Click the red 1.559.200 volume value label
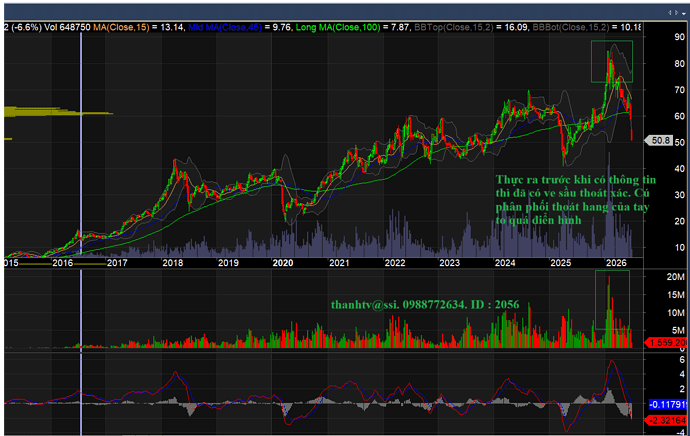 coord(666,343)
